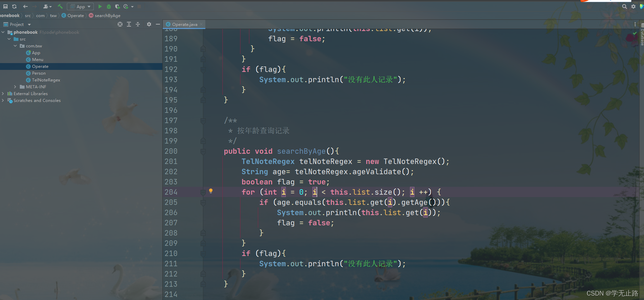This screenshot has height=300, width=644.
Task: Click the com breadcrumb
Action: pyautogui.click(x=40, y=16)
